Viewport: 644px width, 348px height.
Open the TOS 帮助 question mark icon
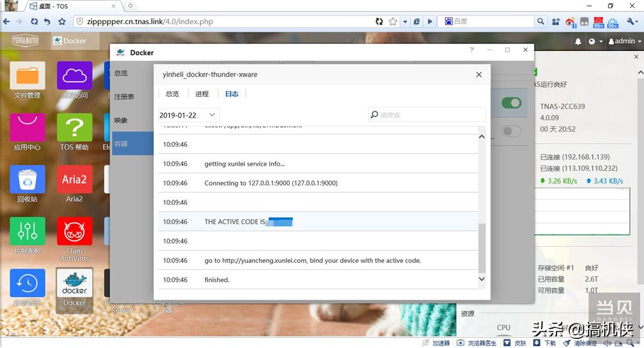[74, 128]
